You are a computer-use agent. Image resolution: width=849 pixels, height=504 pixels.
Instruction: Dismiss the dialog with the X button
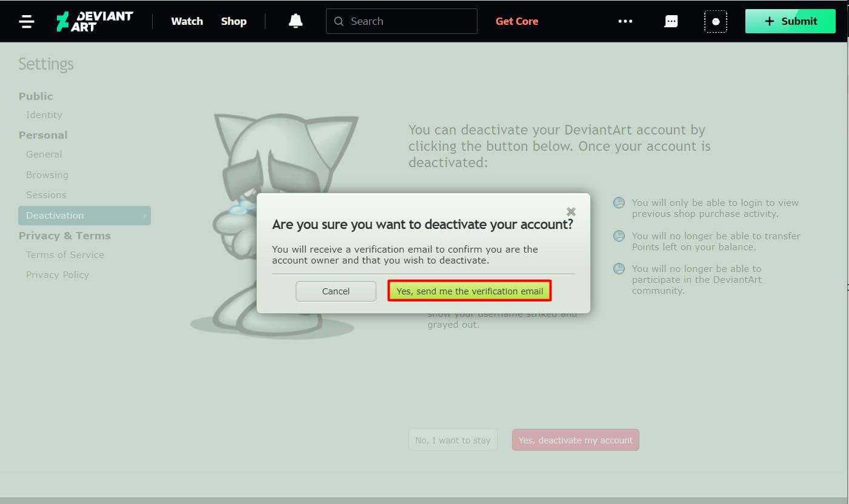coord(570,211)
